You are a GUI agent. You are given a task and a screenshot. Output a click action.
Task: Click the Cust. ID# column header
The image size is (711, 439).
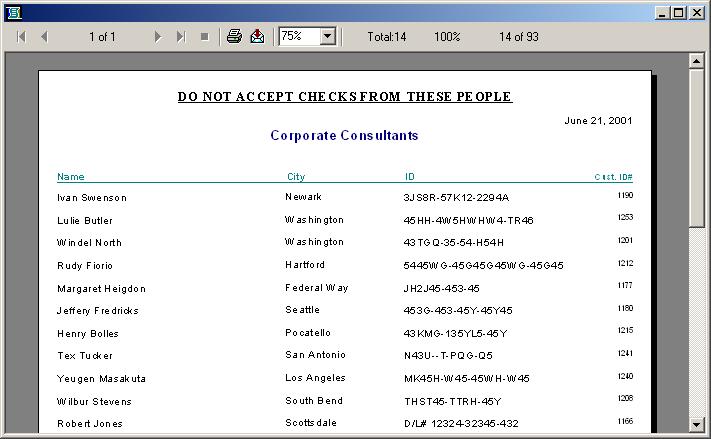pyautogui.click(x=613, y=177)
